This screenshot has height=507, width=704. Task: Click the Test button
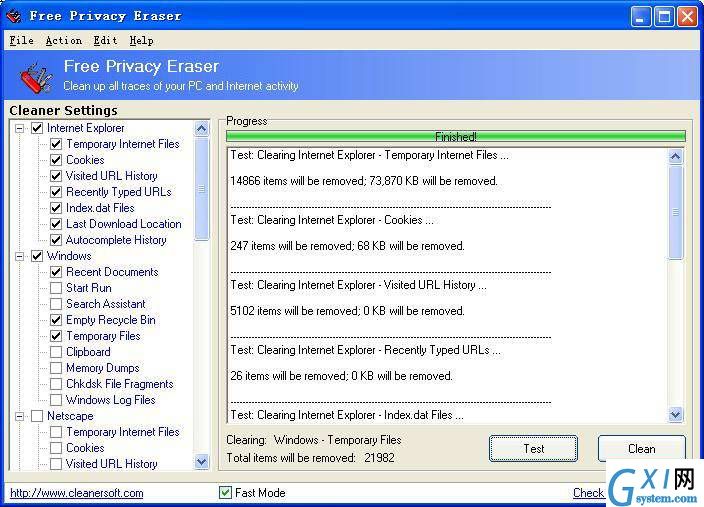click(533, 449)
